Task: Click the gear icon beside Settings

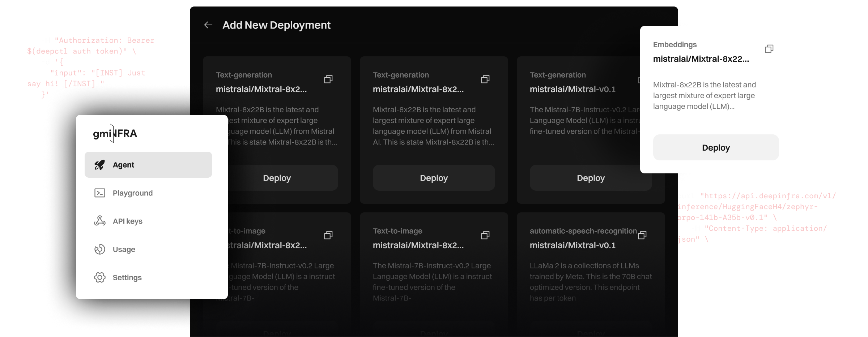Action: [100, 277]
